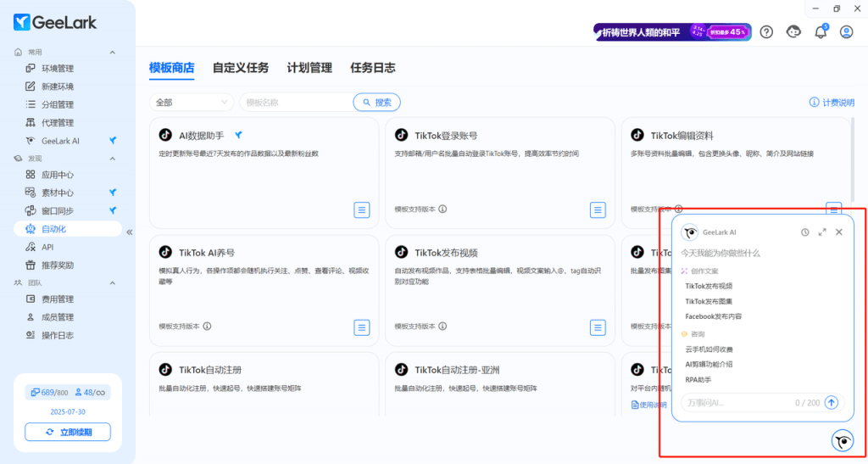Collapse the left sidebar

click(130, 232)
